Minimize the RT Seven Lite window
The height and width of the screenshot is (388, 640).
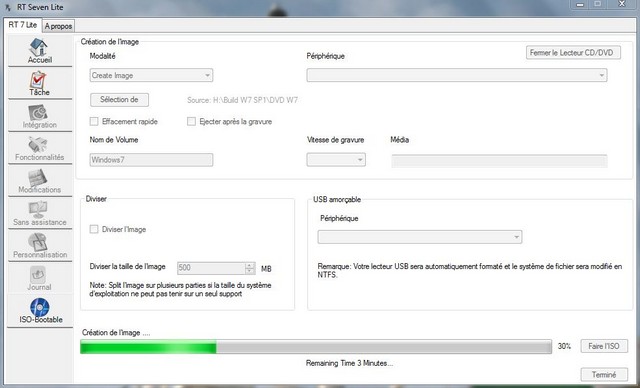580,4
